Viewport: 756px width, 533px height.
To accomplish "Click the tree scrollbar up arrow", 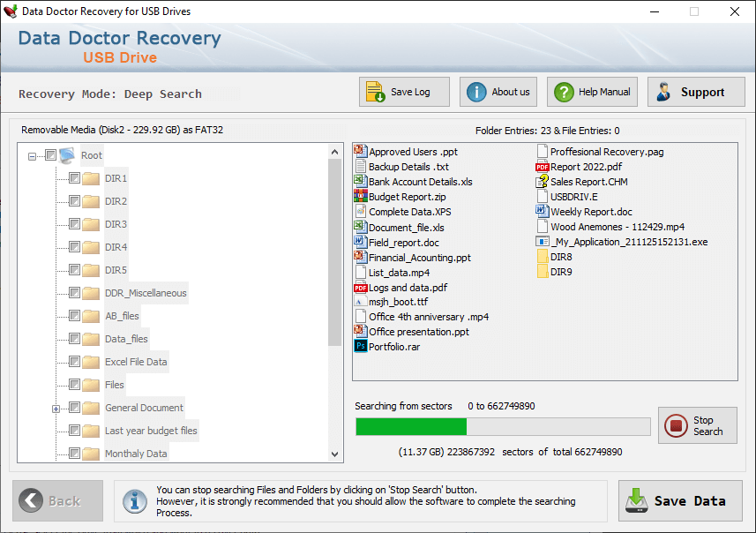I will click(x=334, y=152).
